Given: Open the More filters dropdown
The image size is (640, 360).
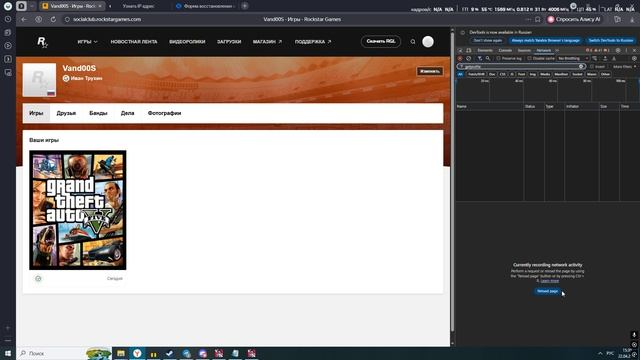Looking at the screenshot, I should click(x=624, y=67).
